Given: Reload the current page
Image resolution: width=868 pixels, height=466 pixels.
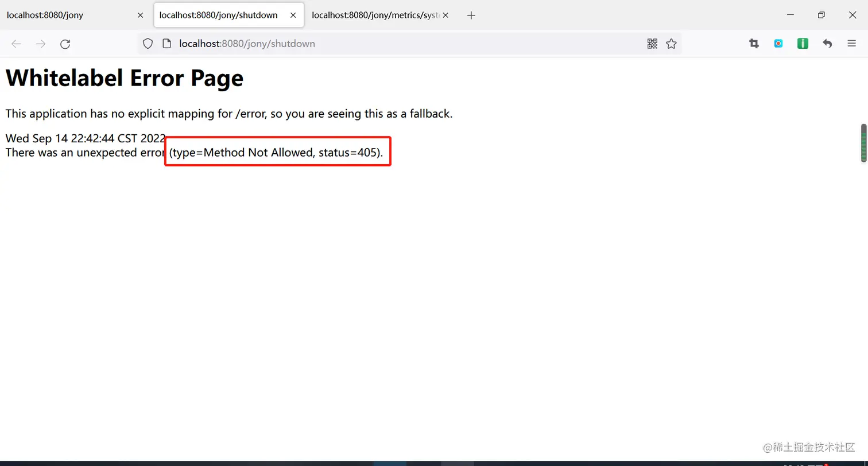Looking at the screenshot, I should click(65, 44).
